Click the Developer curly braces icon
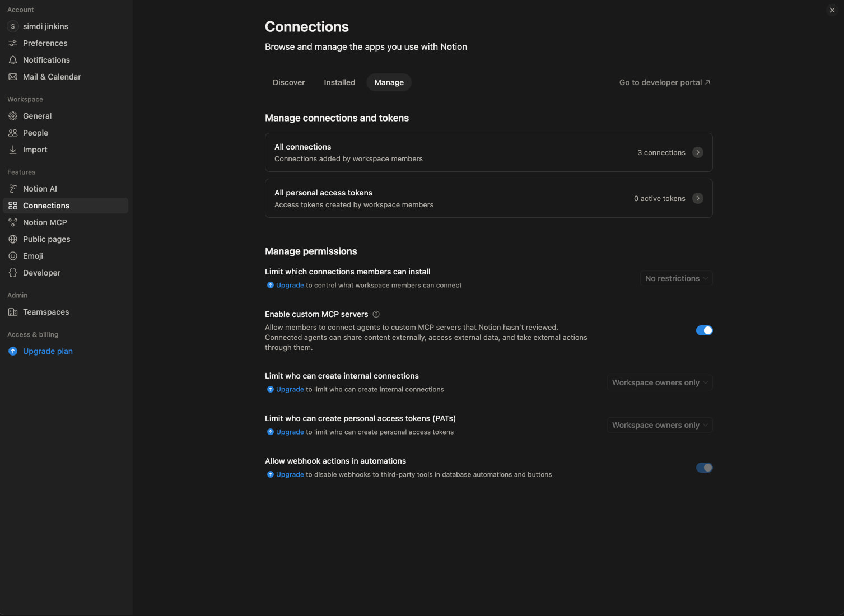 (x=13, y=273)
